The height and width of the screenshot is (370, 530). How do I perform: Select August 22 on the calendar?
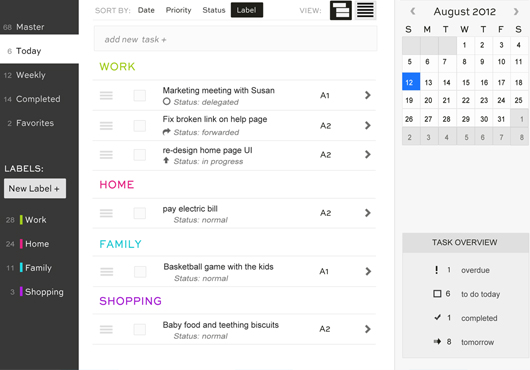[466, 100]
